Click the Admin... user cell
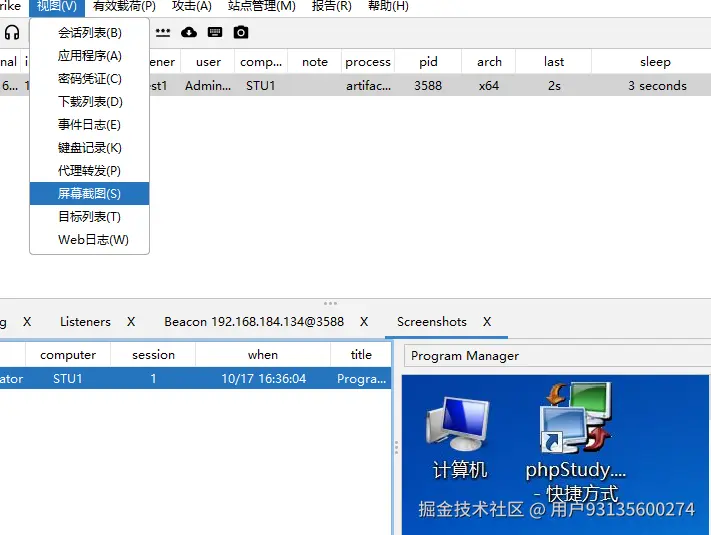Screen dimensions: 711x535 (x=208, y=85)
